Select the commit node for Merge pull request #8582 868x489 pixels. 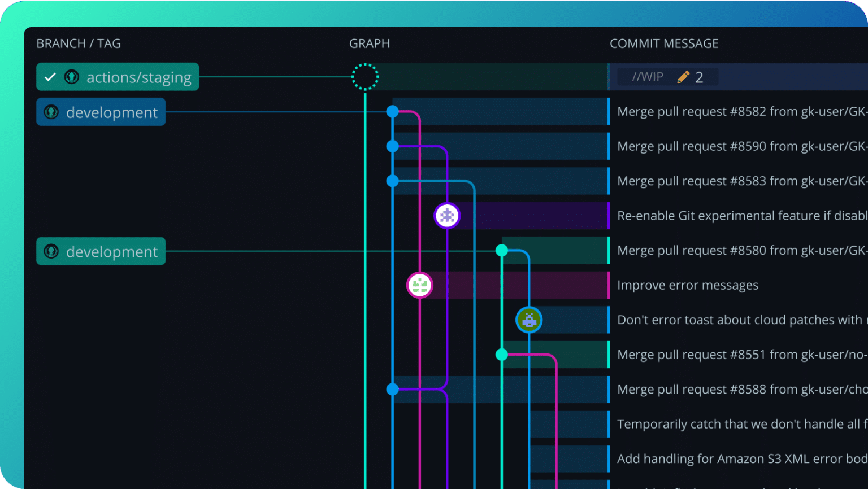(x=392, y=111)
